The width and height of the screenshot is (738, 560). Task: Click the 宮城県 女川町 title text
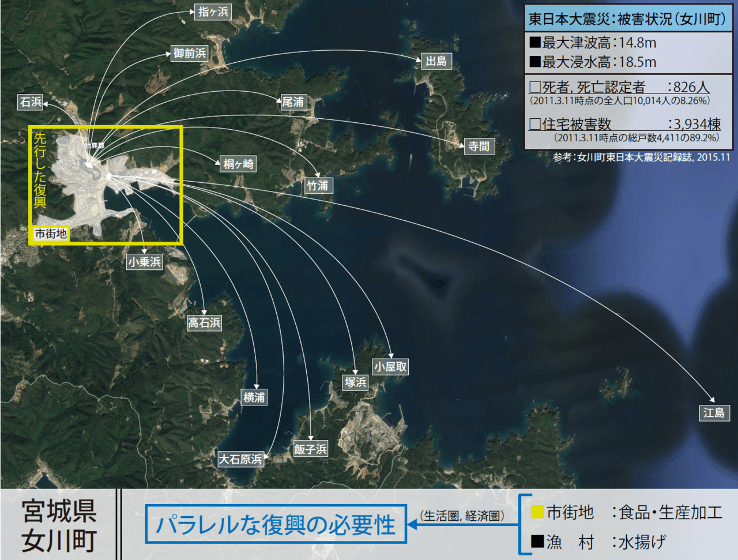coord(59,525)
